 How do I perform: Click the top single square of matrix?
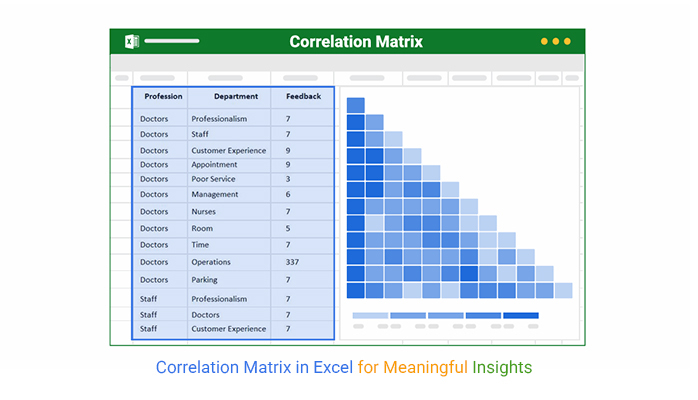tap(355, 105)
